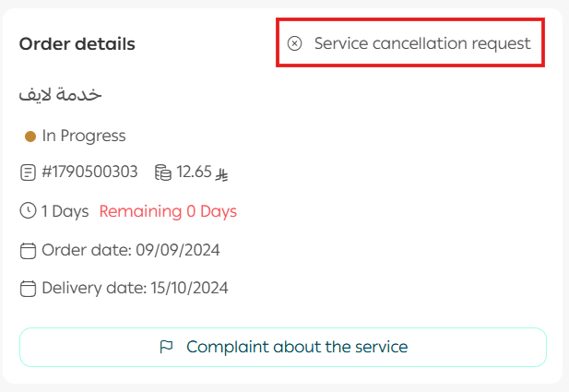
Task: Click the coins stack price icon
Action: point(163,172)
